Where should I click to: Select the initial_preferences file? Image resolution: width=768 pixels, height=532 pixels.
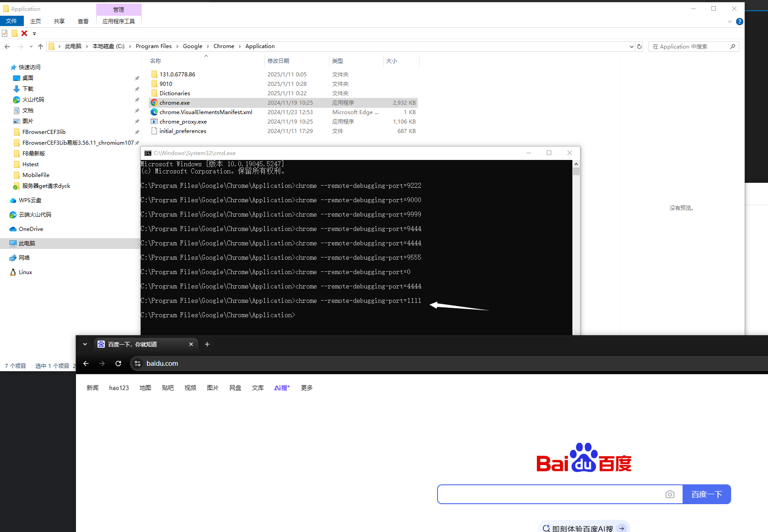click(x=183, y=131)
